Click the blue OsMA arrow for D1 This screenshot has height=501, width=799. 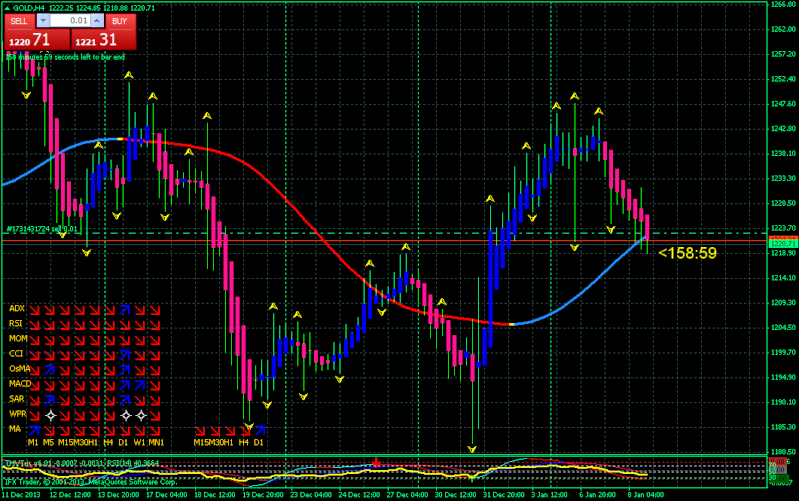125,370
